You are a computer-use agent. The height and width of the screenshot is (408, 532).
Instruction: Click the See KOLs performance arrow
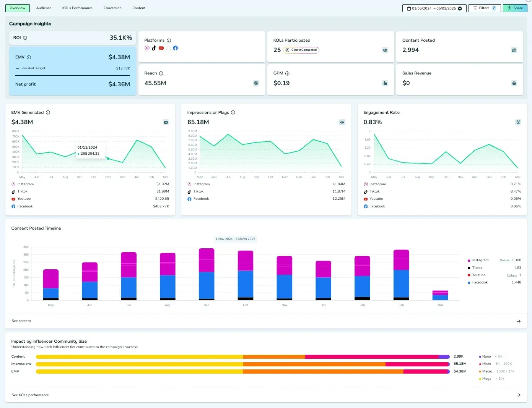click(519, 395)
